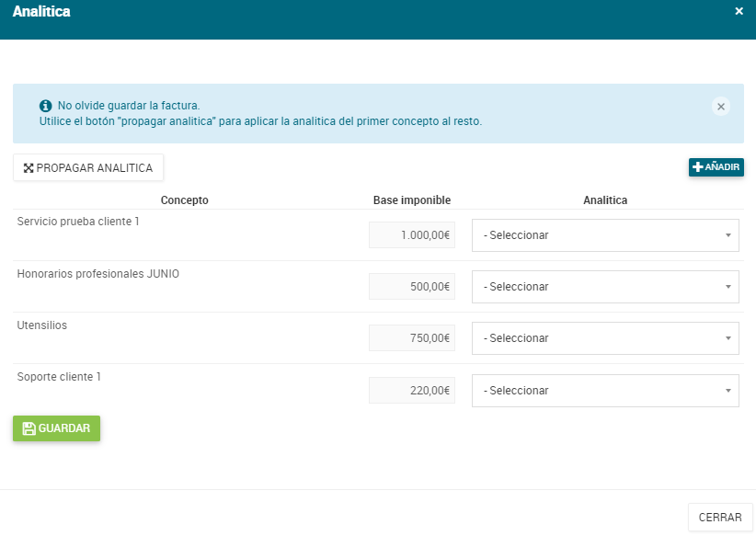Screen dimensions: 756x536
Task: Click the 500,00€ base imponible field
Action: tap(412, 287)
